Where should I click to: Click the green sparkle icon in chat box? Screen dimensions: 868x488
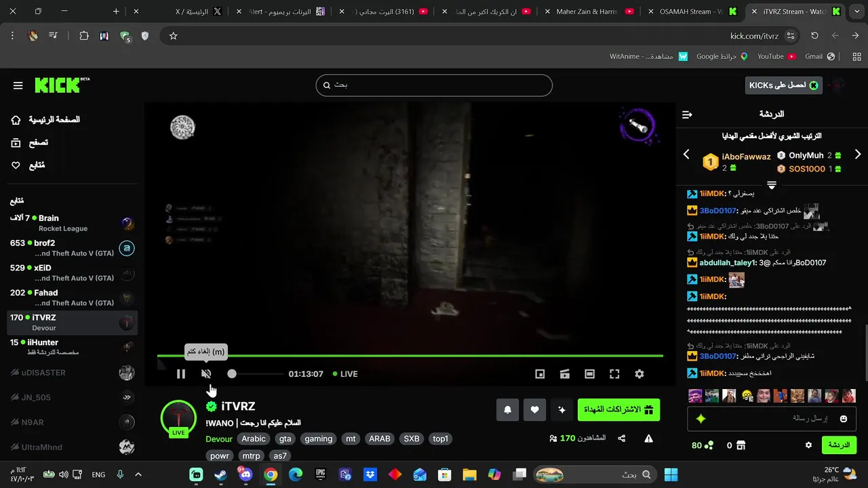point(701,419)
